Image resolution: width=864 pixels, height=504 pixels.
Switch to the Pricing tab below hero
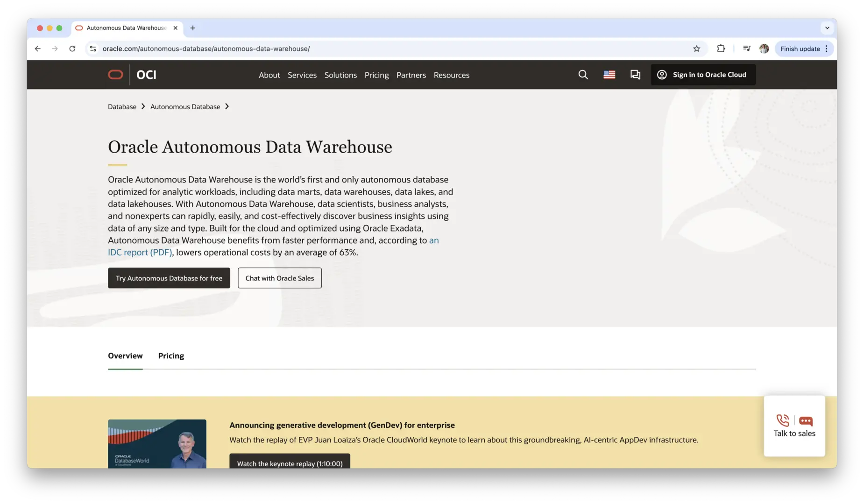coord(171,356)
